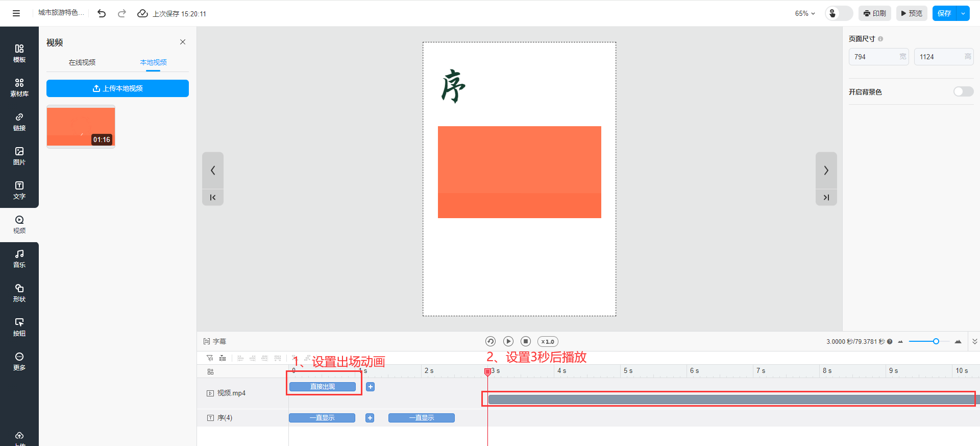
Task: Close the 视频 panel
Action: click(183, 42)
